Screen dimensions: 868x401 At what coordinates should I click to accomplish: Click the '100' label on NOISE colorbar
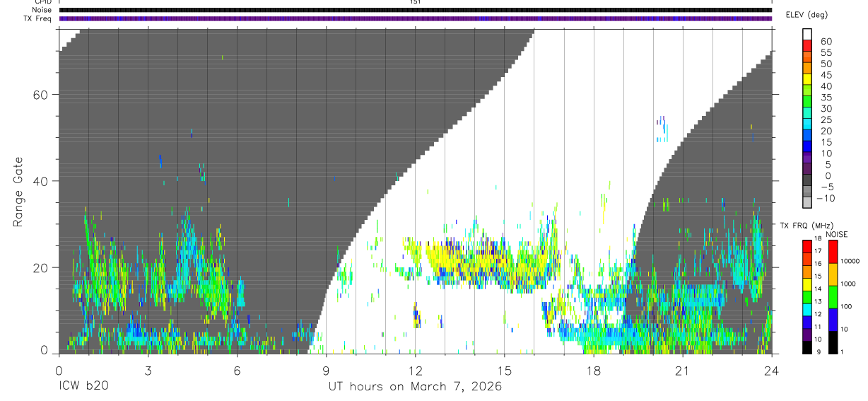click(x=847, y=306)
